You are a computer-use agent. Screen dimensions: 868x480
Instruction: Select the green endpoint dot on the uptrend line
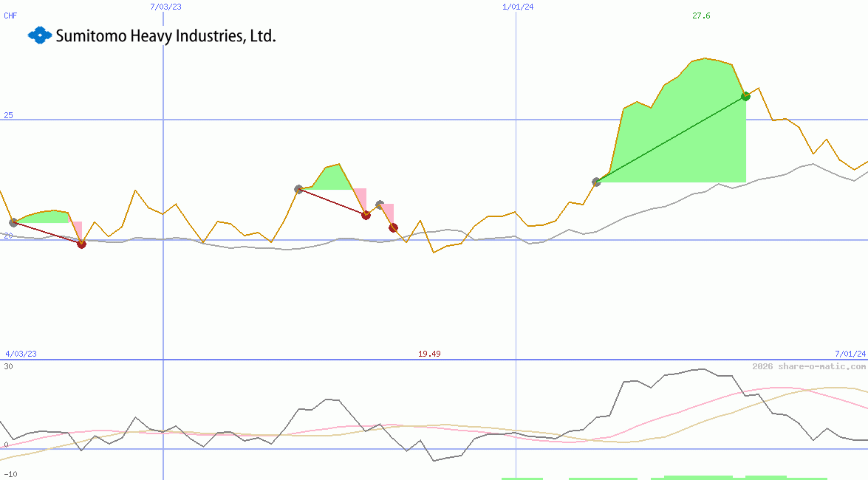click(x=745, y=95)
